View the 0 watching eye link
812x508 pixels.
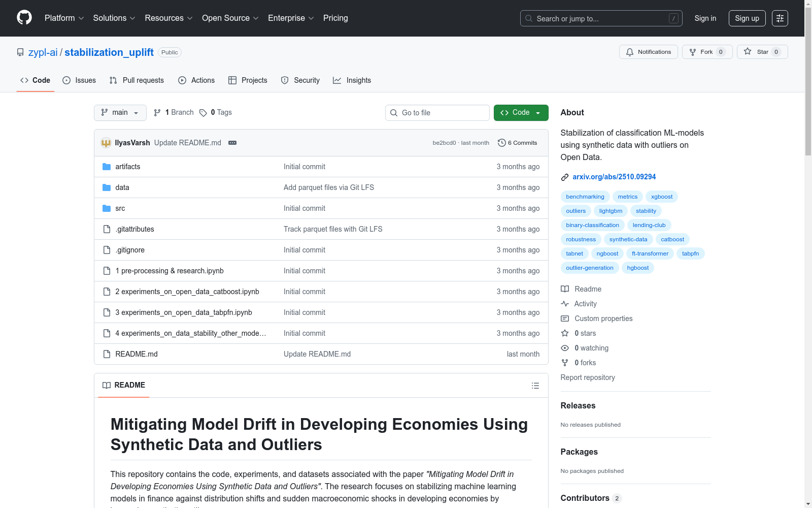pos(585,348)
